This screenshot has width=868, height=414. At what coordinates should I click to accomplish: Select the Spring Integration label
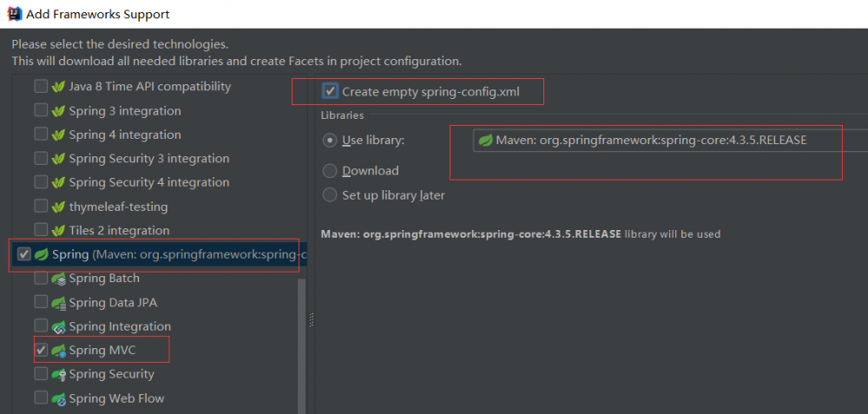point(120,326)
